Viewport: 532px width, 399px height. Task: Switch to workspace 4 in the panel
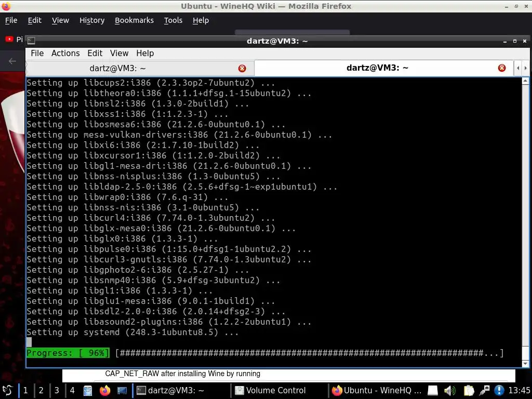[72, 390]
